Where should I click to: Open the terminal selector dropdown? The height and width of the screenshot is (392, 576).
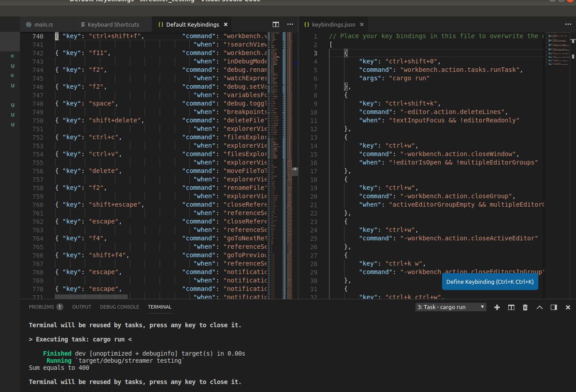[451, 307]
